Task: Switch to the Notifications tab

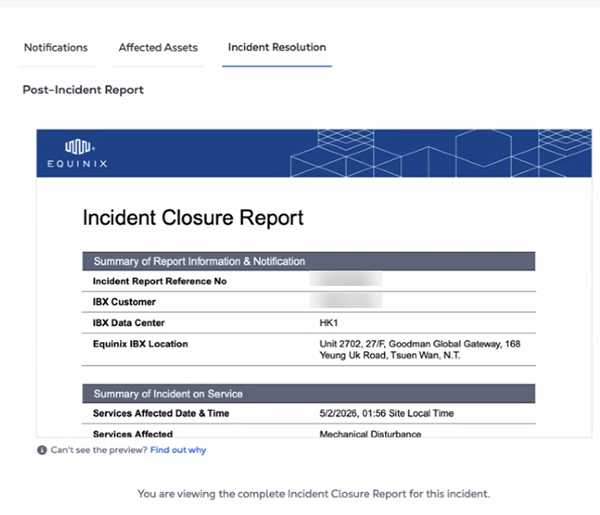Action: pyautogui.click(x=56, y=47)
